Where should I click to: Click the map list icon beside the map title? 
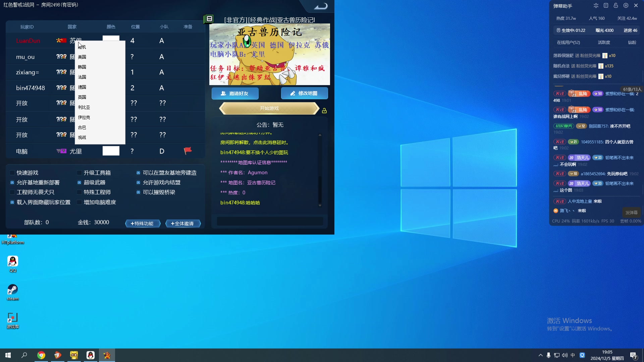tap(209, 19)
